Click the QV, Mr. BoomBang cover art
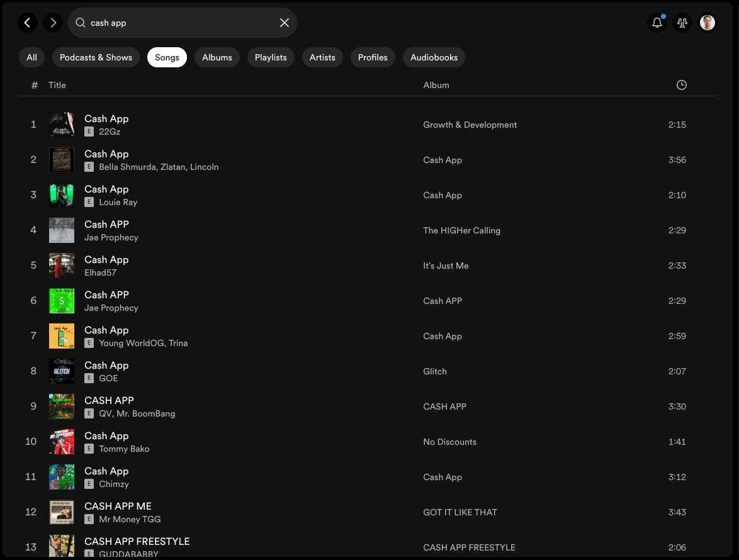Screen dimensions: 739x560 tap(62, 406)
